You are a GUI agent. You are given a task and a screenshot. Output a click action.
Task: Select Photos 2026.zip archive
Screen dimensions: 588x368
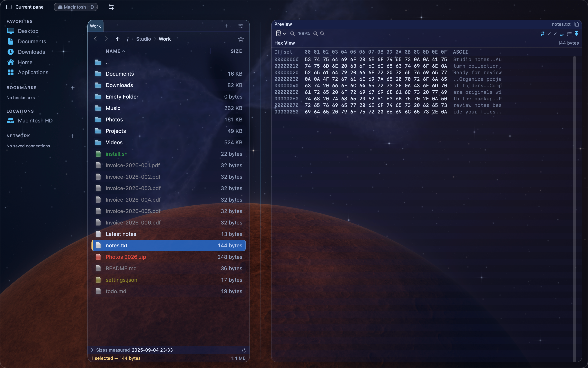tap(169, 257)
